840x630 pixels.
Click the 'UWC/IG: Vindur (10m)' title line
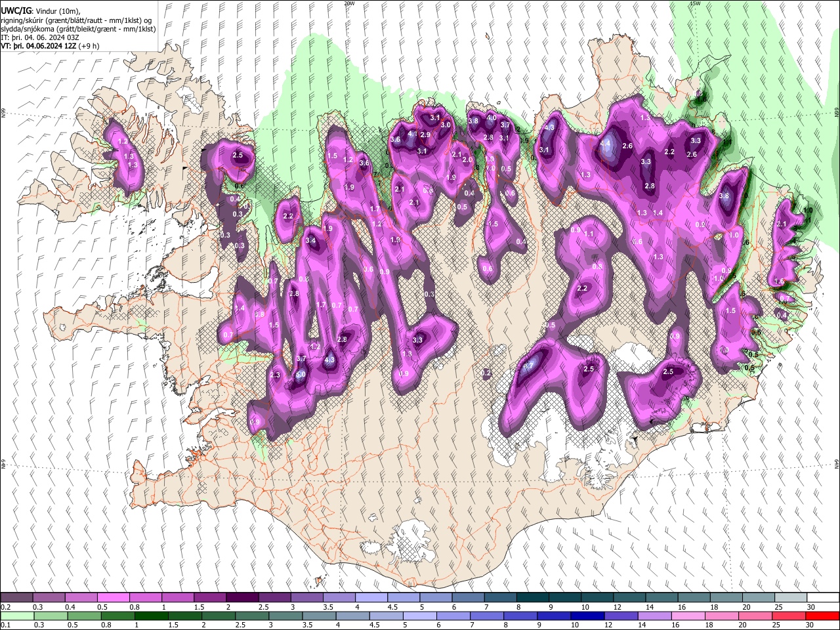pos(41,11)
